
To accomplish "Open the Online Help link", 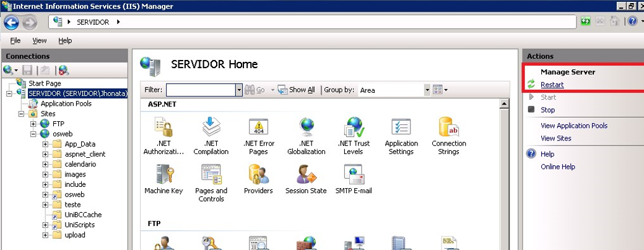I will 558,166.
